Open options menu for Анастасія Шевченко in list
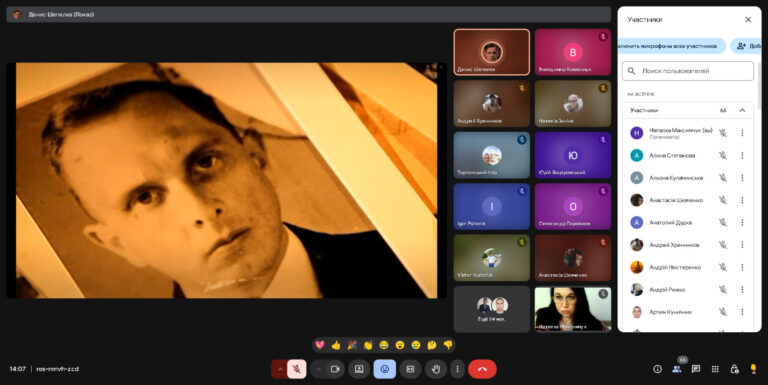The image size is (768, 385). pyautogui.click(x=743, y=200)
